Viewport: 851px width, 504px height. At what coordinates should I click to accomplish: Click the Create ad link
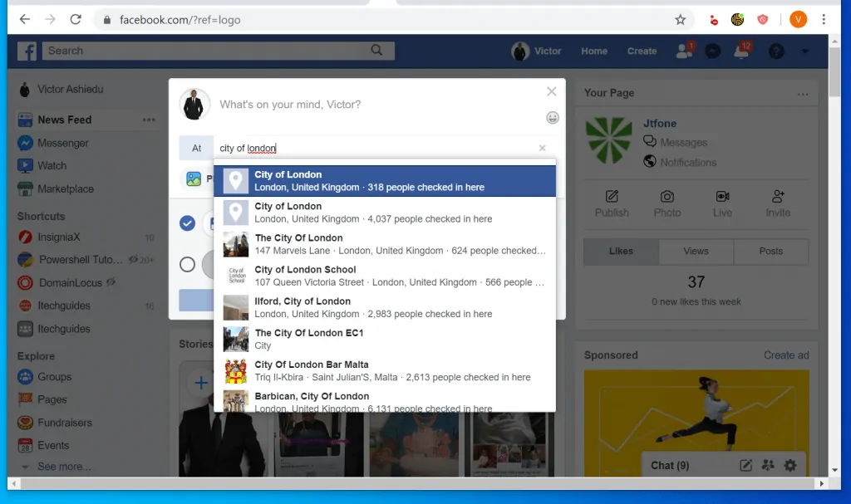click(x=786, y=355)
